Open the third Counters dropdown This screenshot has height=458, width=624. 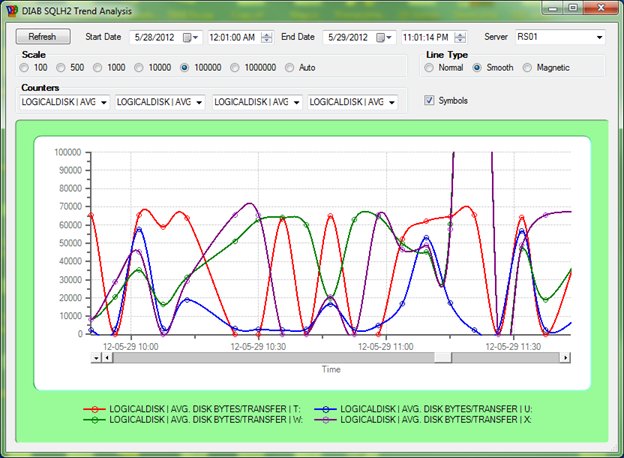257,102
